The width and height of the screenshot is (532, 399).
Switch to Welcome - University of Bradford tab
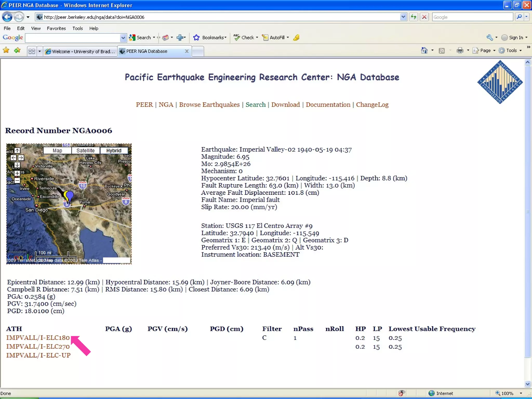(80, 51)
